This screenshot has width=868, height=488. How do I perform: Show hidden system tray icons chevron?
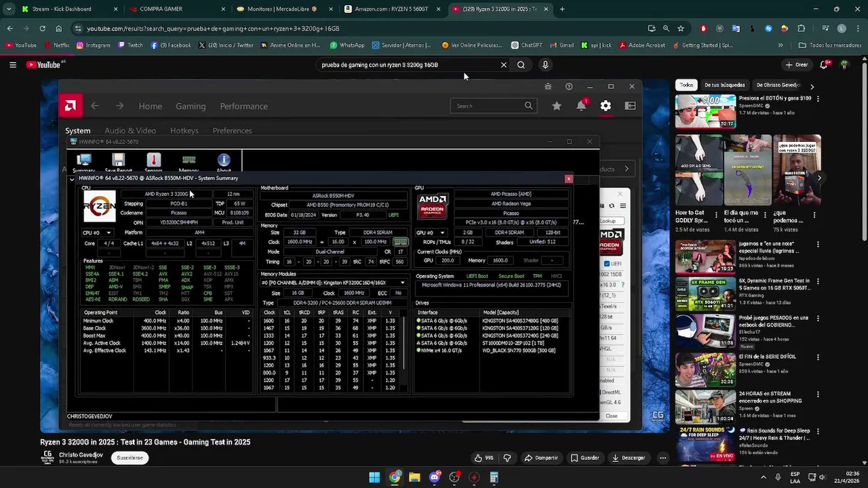tap(765, 477)
